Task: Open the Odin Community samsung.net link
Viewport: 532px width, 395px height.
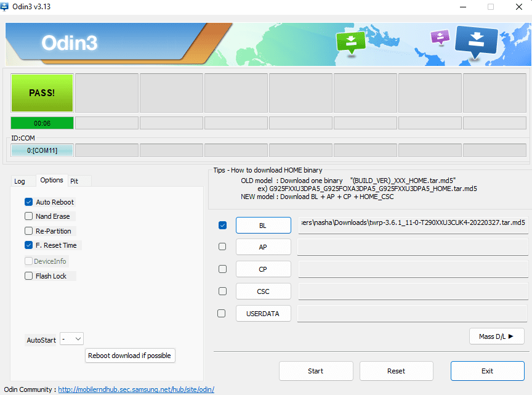Action: (136, 389)
